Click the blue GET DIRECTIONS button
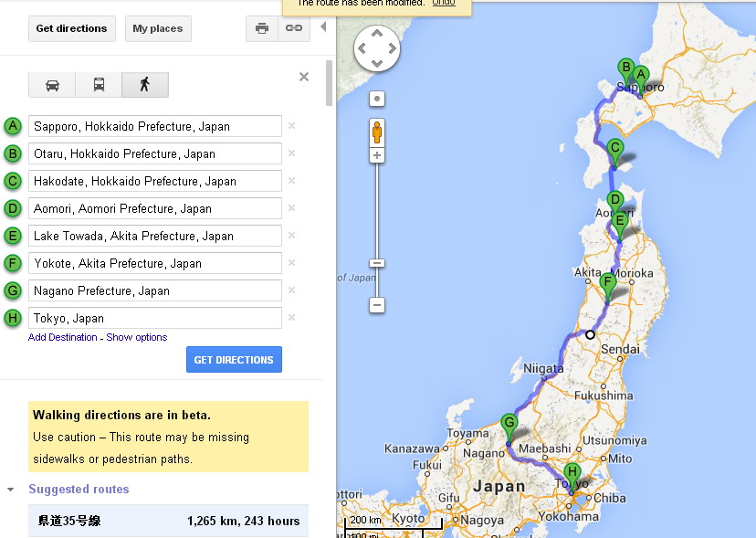756x538 pixels. [234, 360]
